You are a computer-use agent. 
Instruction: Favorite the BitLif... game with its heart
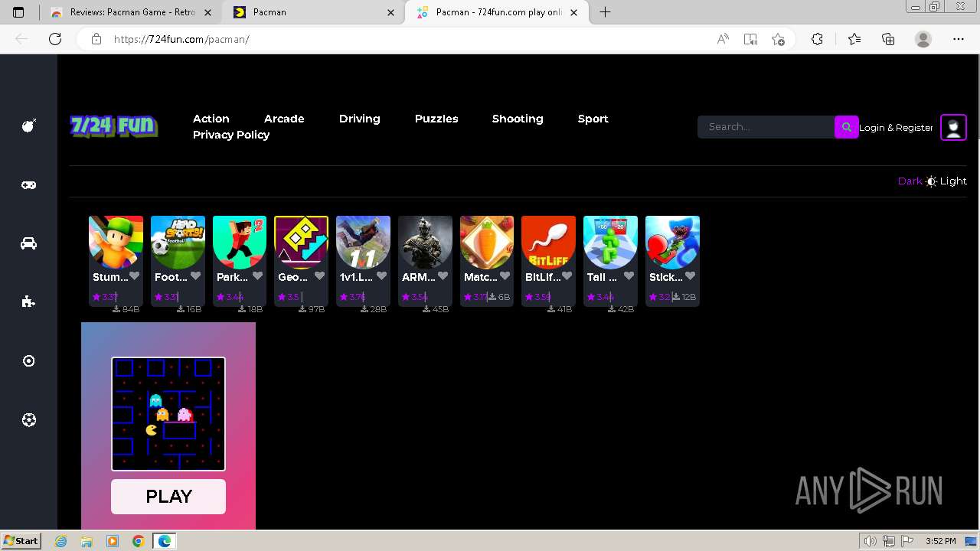(x=567, y=276)
